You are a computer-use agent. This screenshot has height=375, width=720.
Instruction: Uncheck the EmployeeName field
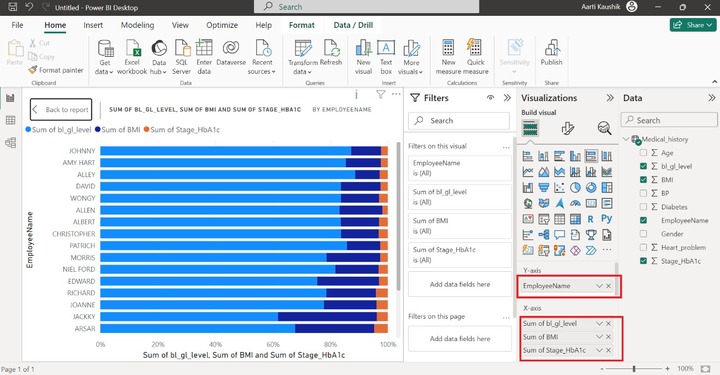[643, 220]
